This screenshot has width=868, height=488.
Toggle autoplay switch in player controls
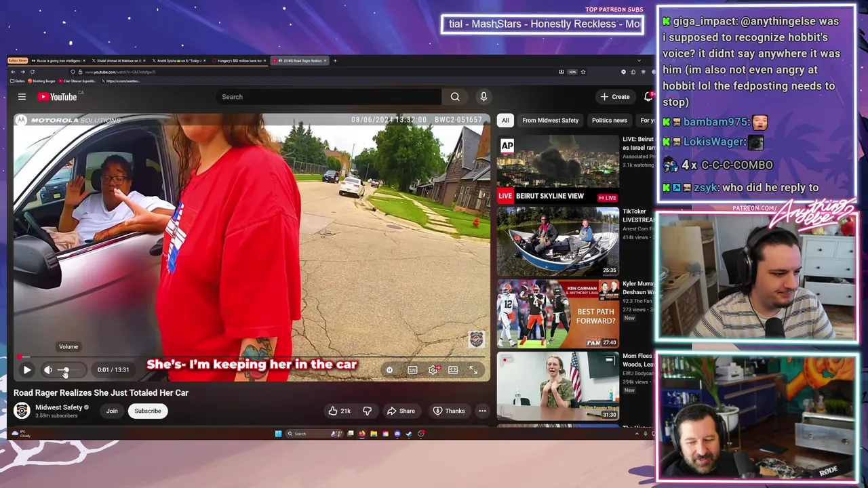coord(389,370)
